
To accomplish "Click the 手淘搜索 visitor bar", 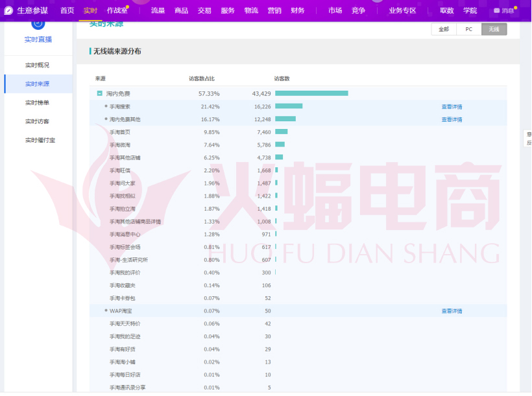I will coord(289,106).
